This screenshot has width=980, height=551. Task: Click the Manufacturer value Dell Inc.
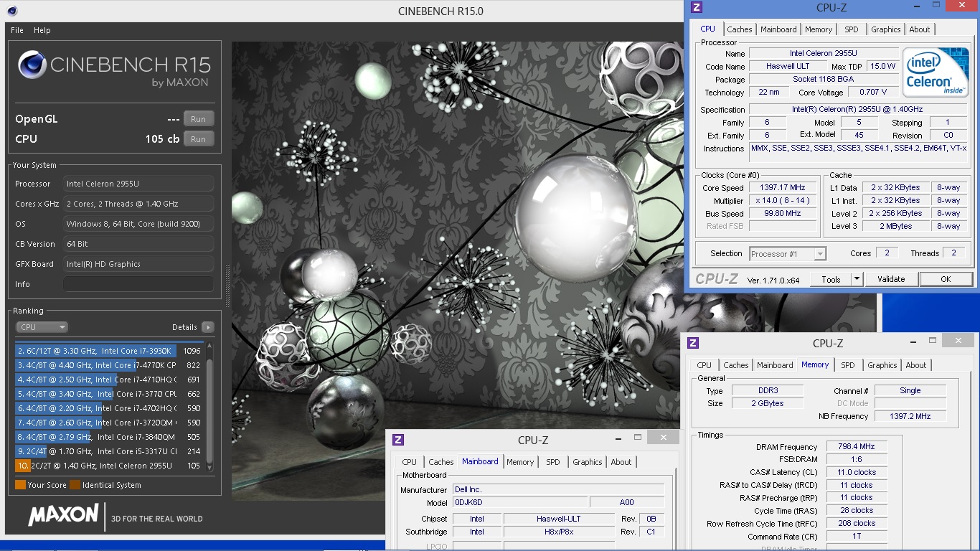(x=559, y=490)
